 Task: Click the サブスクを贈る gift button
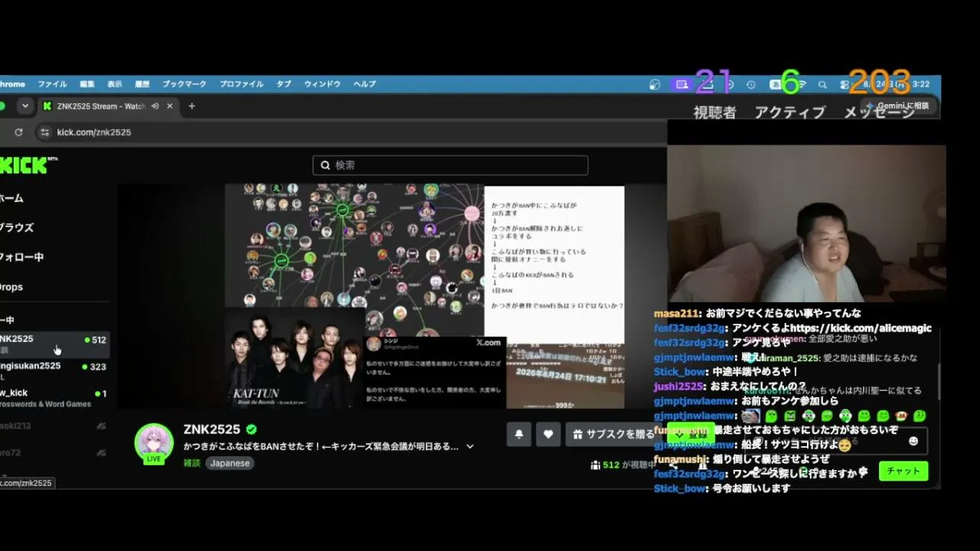point(614,434)
